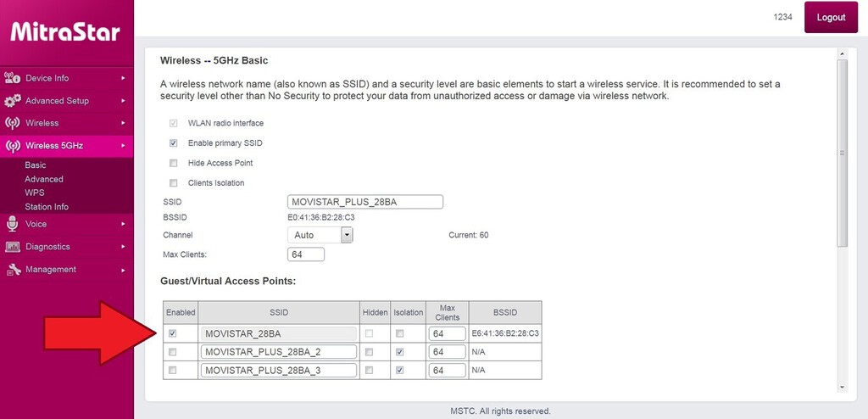This screenshot has height=419, width=868.
Task: Open the Channel Auto dropdown
Action: pos(320,235)
